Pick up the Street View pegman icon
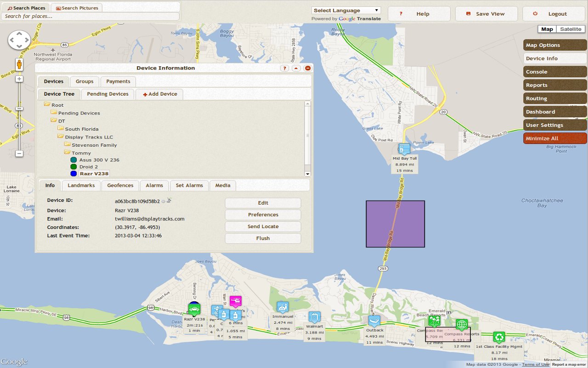 [x=19, y=64]
